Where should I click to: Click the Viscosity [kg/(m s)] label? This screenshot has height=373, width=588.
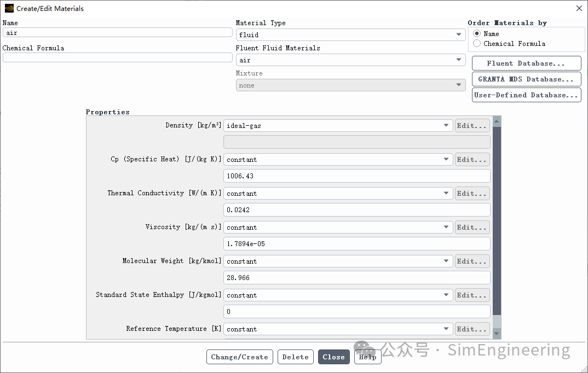(183, 227)
